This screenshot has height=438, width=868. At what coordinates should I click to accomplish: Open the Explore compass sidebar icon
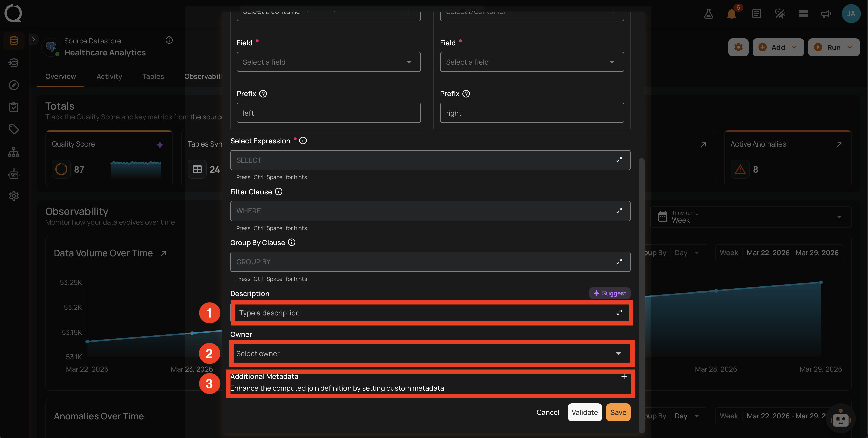tap(14, 85)
